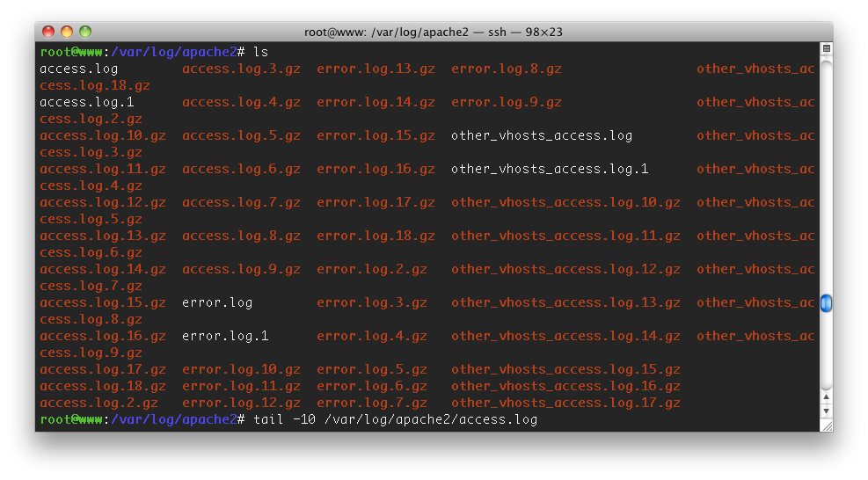
Task: Click the window title 'root@www: /var/log/apache2'
Action: [386, 33]
